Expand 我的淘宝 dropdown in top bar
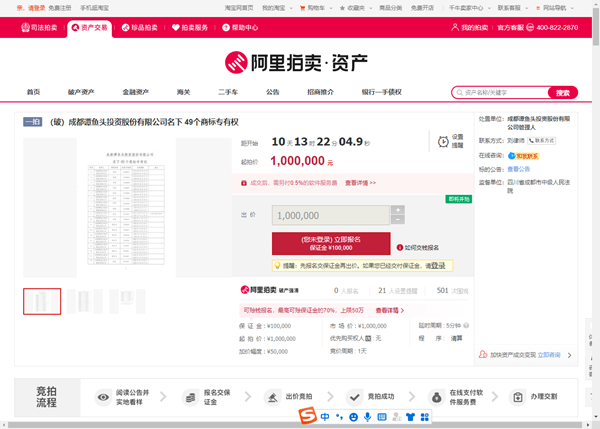600x429 pixels. 275,7
